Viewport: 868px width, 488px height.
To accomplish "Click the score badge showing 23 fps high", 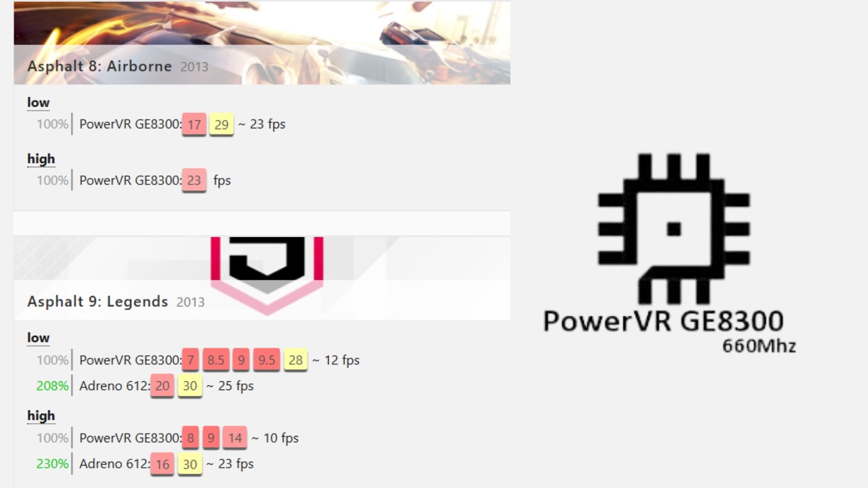I will pyautogui.click(x=194, y=180).
